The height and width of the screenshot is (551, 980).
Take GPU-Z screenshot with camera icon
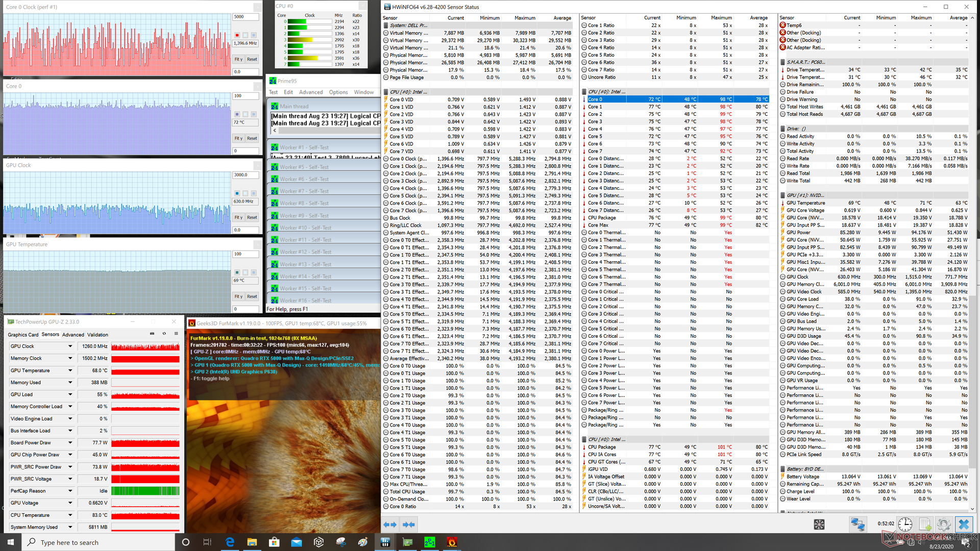point(152,334)
